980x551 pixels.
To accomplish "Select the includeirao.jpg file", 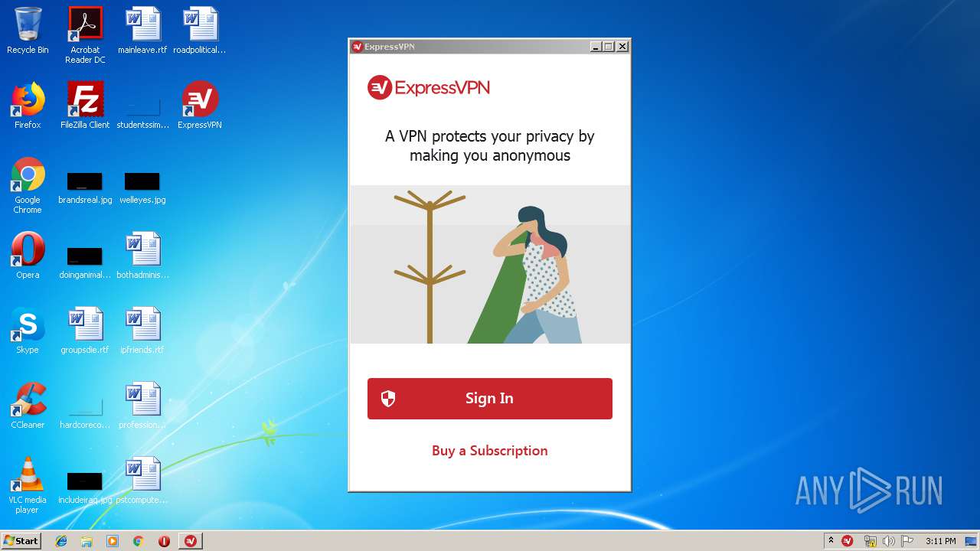I will tap(85, 488).
